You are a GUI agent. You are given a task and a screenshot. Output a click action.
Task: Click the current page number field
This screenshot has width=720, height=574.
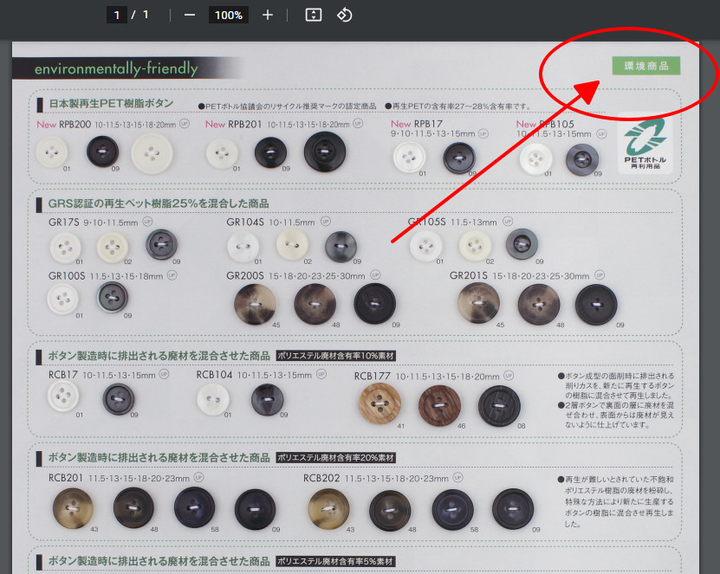coord(117,15)
